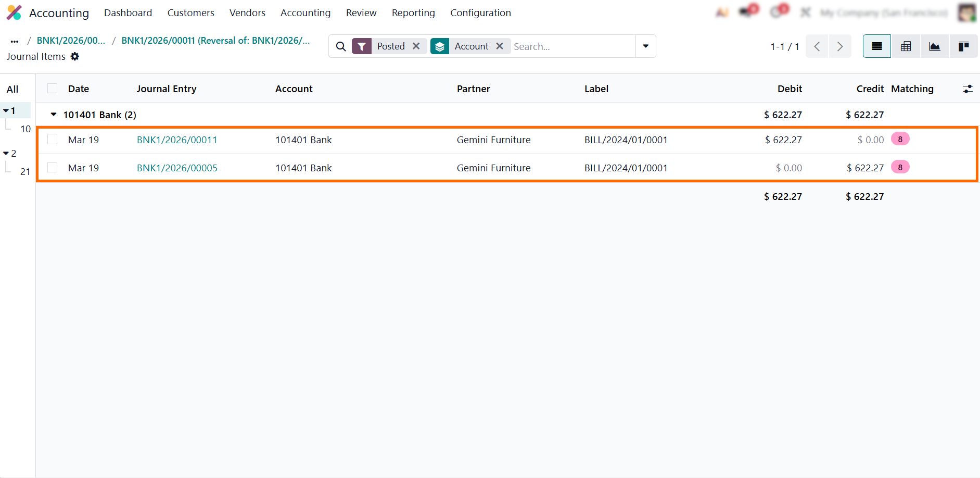This screenshot has width=980, height=478.
Task: Click the search magnifier icon
Action: [341, 46]
